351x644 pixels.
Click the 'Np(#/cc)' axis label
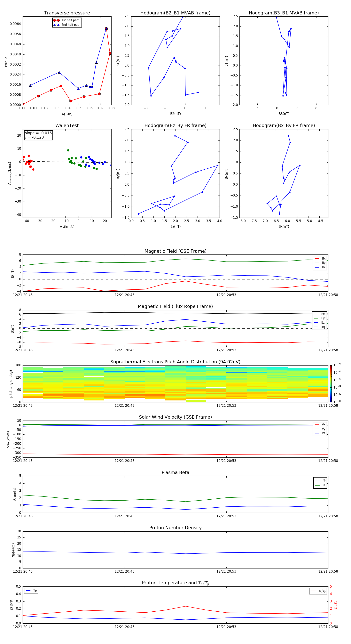13,550
